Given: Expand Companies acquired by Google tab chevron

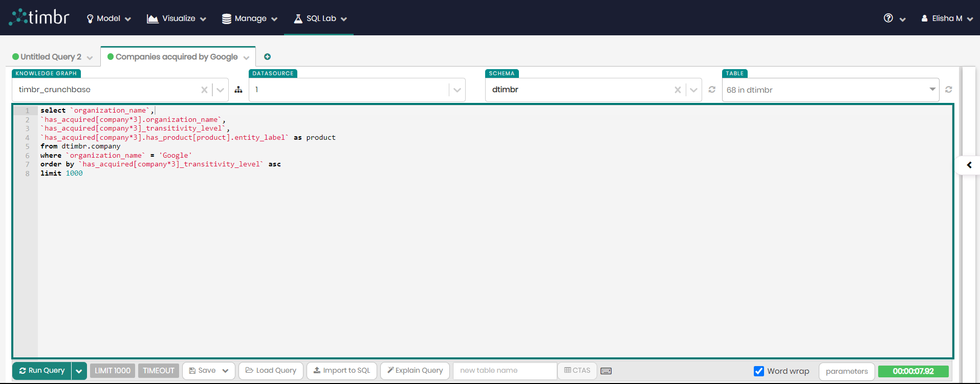Looking at the screenshot, I should pyautogui.click(x=247, y=57).
